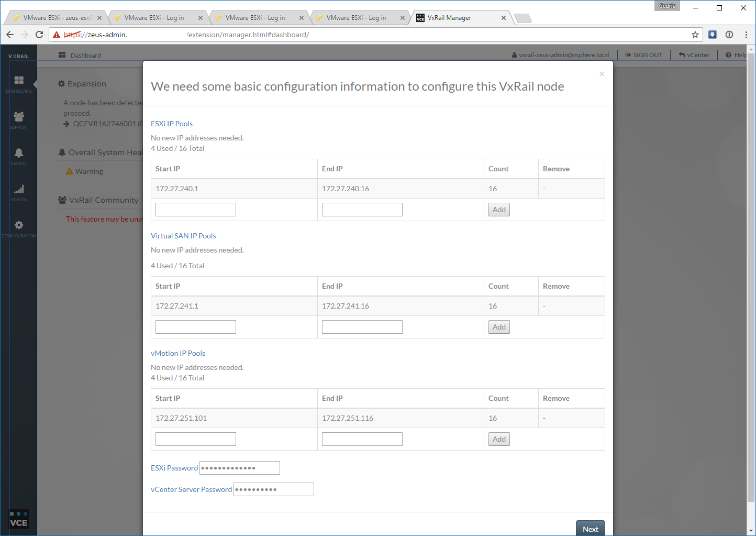Open Chrome's three-dot menu
Screen dimensions: 756x536
point(746,35)
